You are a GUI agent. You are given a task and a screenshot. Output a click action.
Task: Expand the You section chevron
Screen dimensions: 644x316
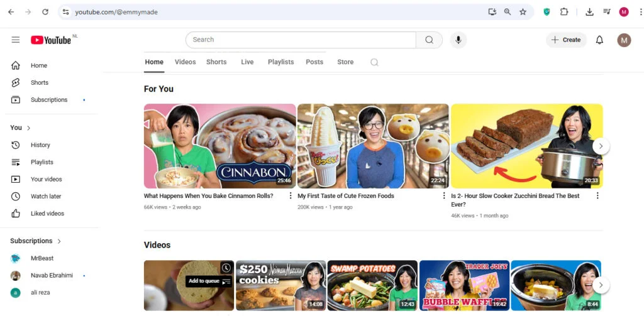click(28, 128)
